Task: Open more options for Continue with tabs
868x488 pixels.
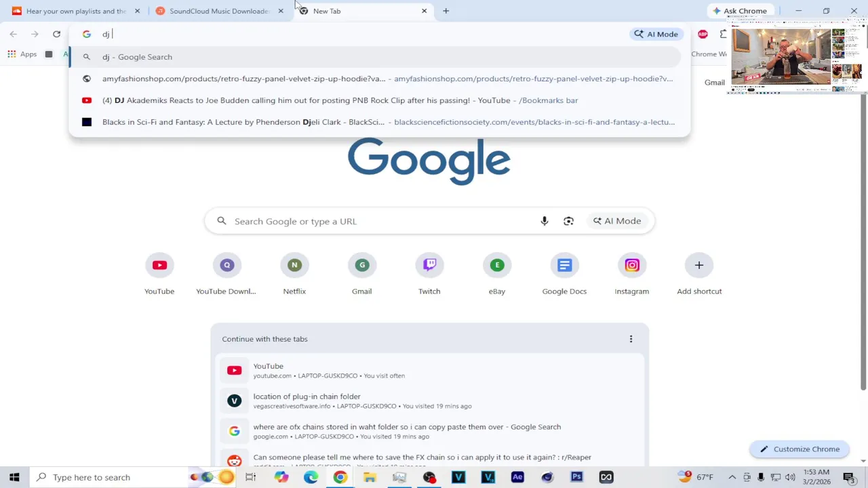Action: (631, 339)
